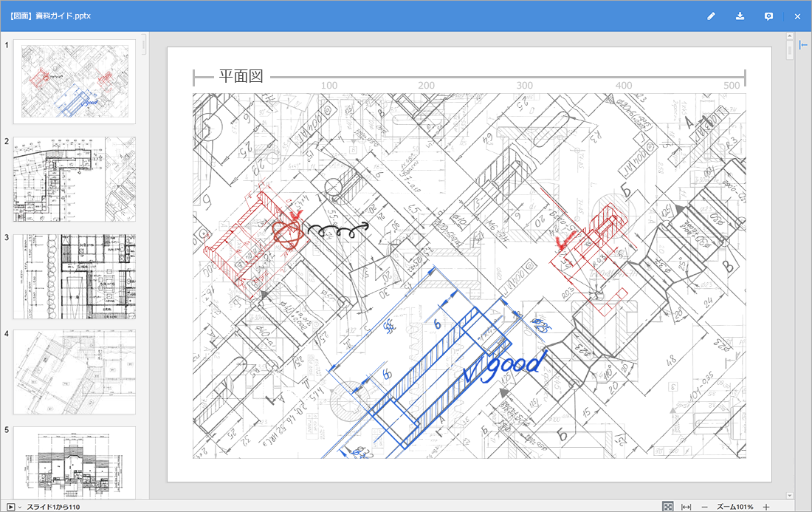Fit slide to page icon
Screen dimensions: 812x512
tap(667, 507)
